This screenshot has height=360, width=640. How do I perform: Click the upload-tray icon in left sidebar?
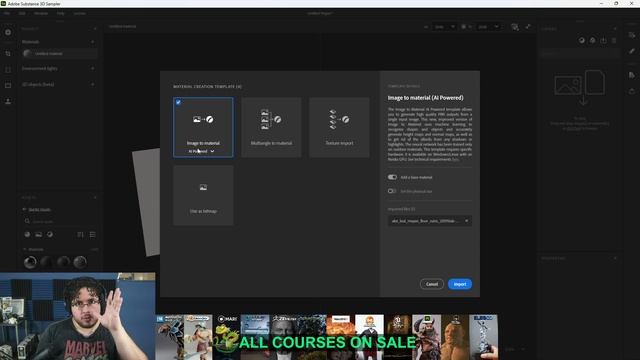8,101
